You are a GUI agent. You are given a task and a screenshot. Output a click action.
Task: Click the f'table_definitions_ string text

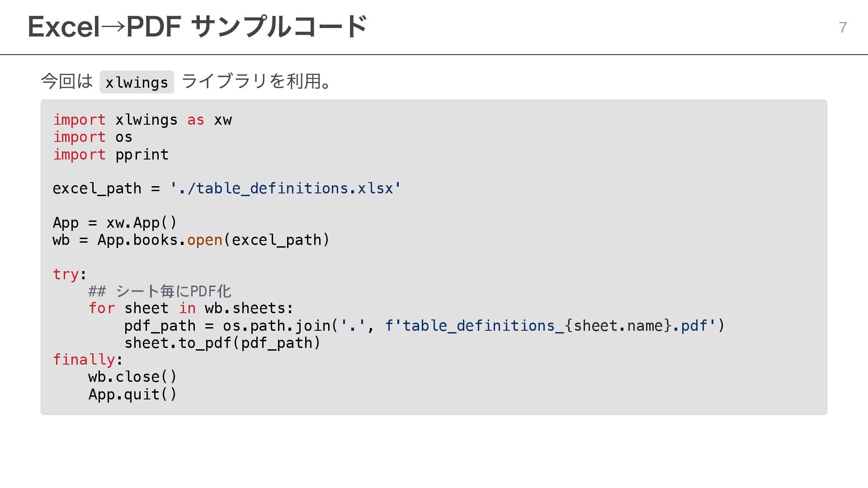click(x=475, y=326)
